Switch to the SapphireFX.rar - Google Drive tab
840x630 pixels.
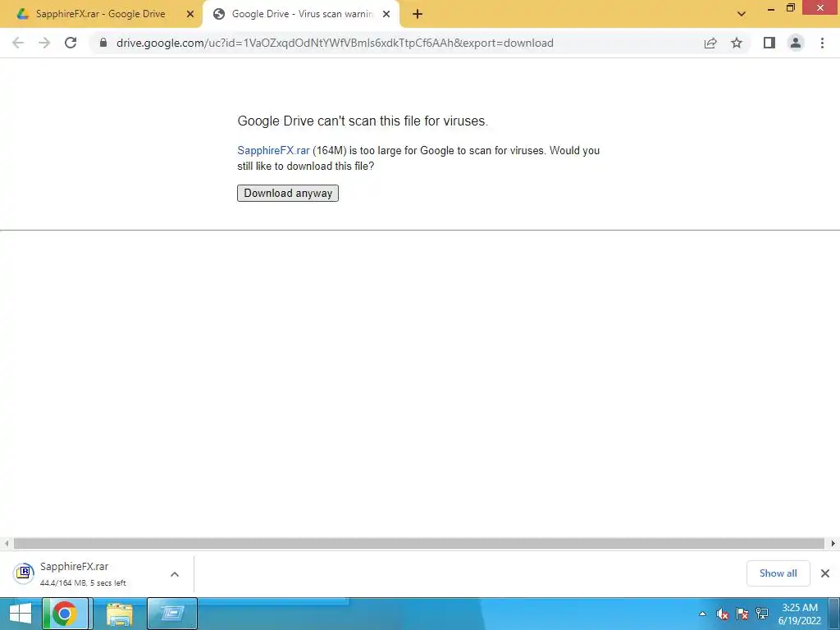[x=100, y=14]
